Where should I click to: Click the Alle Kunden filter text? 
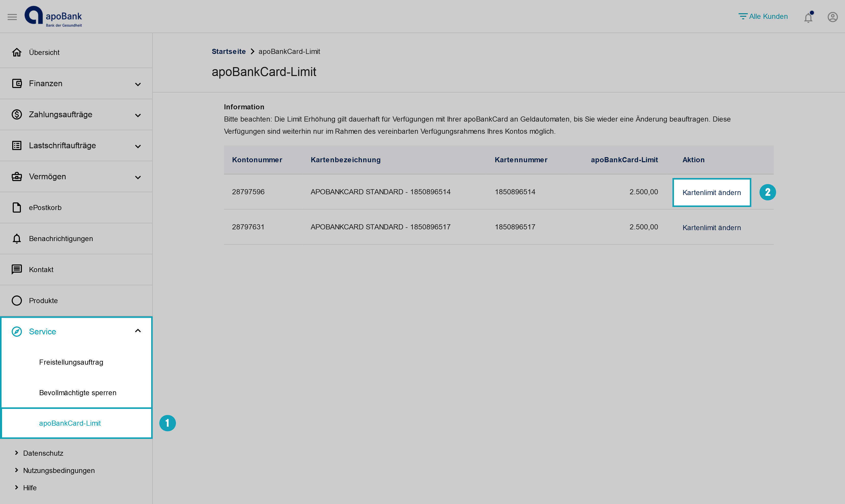768,16
